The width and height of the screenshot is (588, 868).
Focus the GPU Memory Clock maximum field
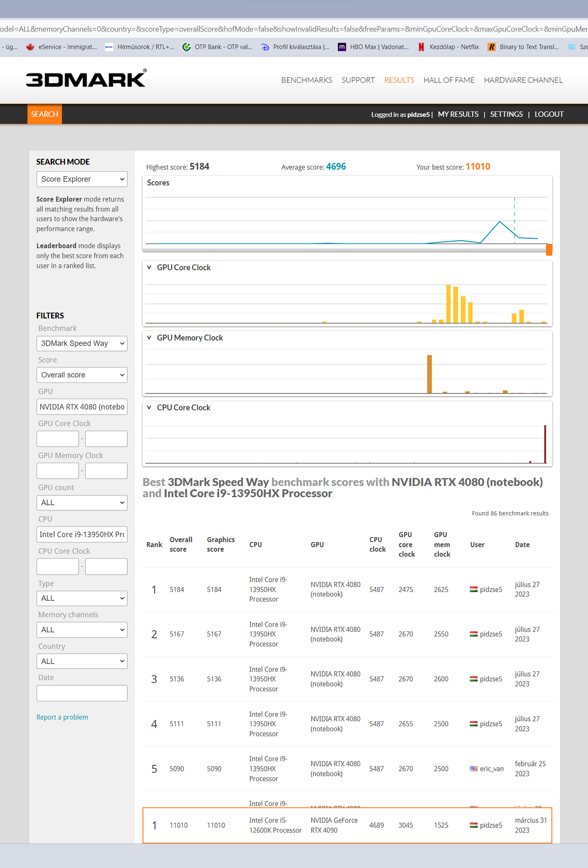point(106,471)
